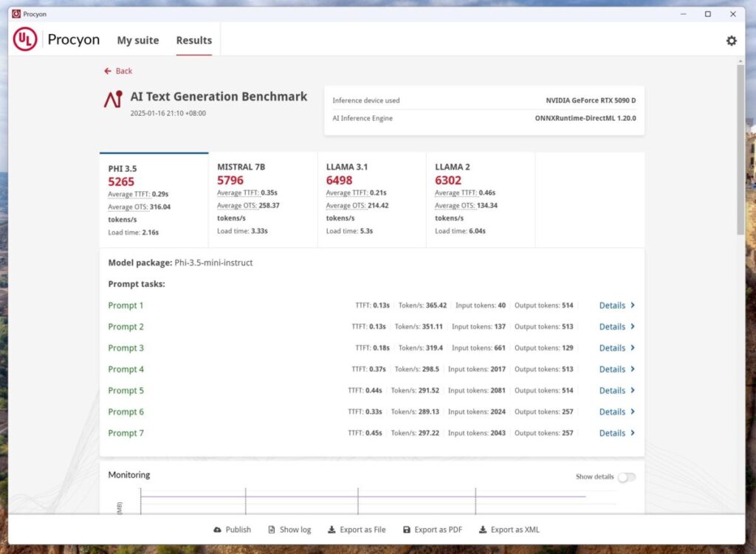
Task: Select the LLAMA 3.1 model tab
Action: [x=372, y=200]
